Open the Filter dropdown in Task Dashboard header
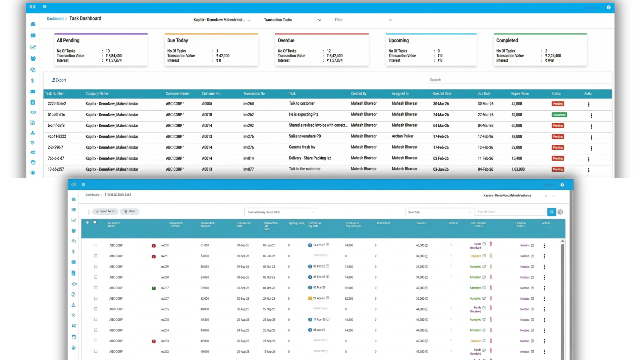The width and height of the screenshot is (644, 362). pos(363,20)
